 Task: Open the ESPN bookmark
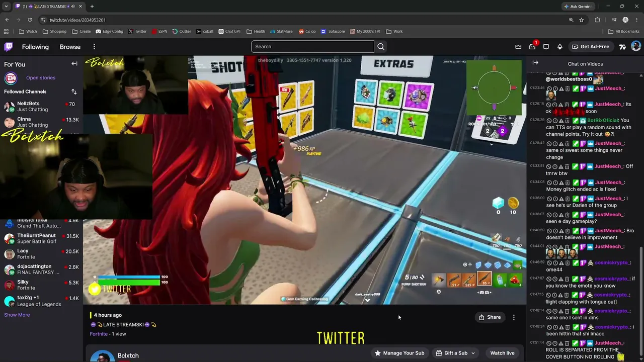coord(158,31)
